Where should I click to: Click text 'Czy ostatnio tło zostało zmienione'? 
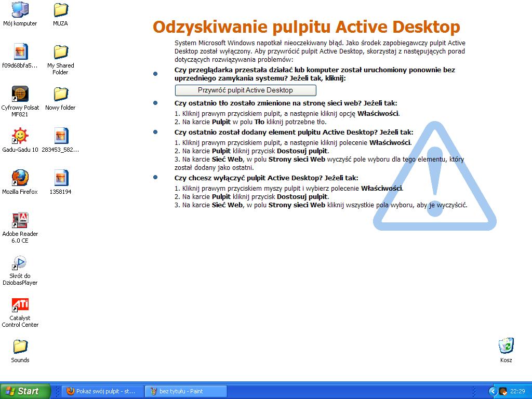tap(232, 103)
